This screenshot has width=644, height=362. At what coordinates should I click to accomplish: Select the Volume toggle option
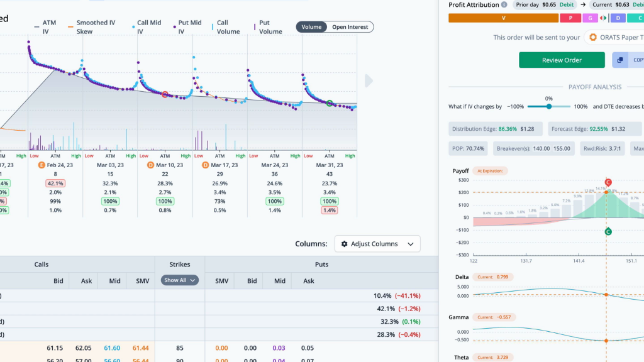[x=311, y=27]
